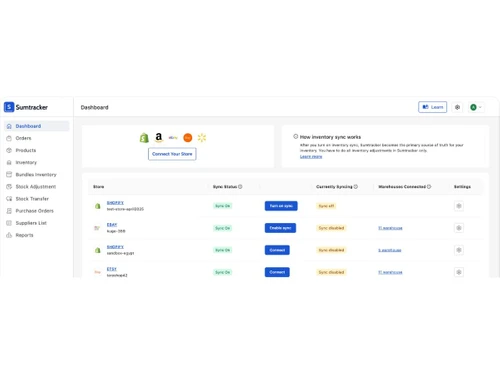Image resolution: width=500 pixels, height=375 pixels.
Task: Open warehouse link in the ETSY row
Action: coord(390,272)
